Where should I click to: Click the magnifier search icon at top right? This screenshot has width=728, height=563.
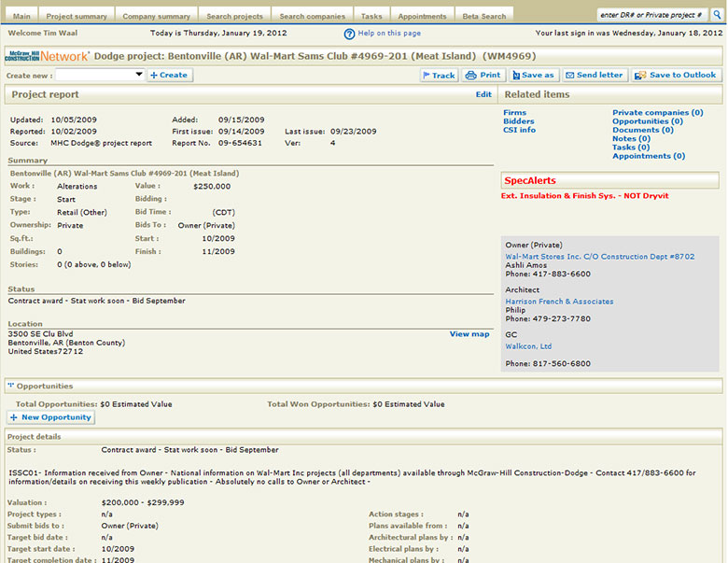click(717, 15)
